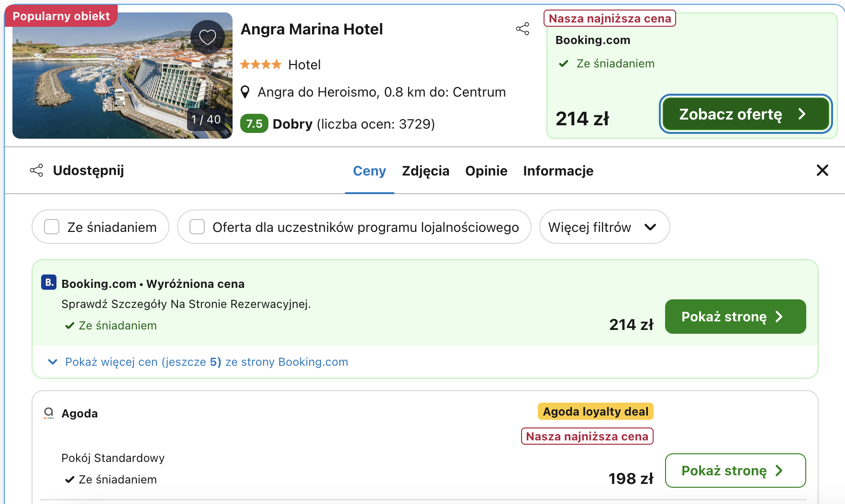Open the Więcej filtrów dropdown
Viewport: 845px width, 504px height.
(604, 227)
